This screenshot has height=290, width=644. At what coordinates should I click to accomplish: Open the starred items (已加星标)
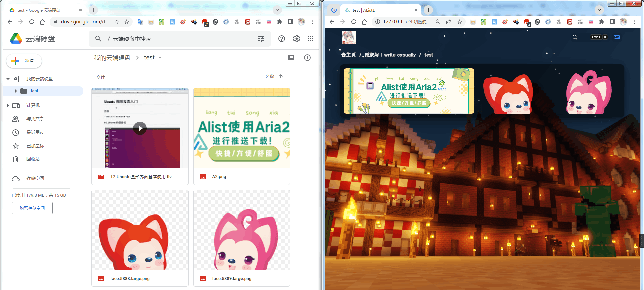click(x=35, y=146)
